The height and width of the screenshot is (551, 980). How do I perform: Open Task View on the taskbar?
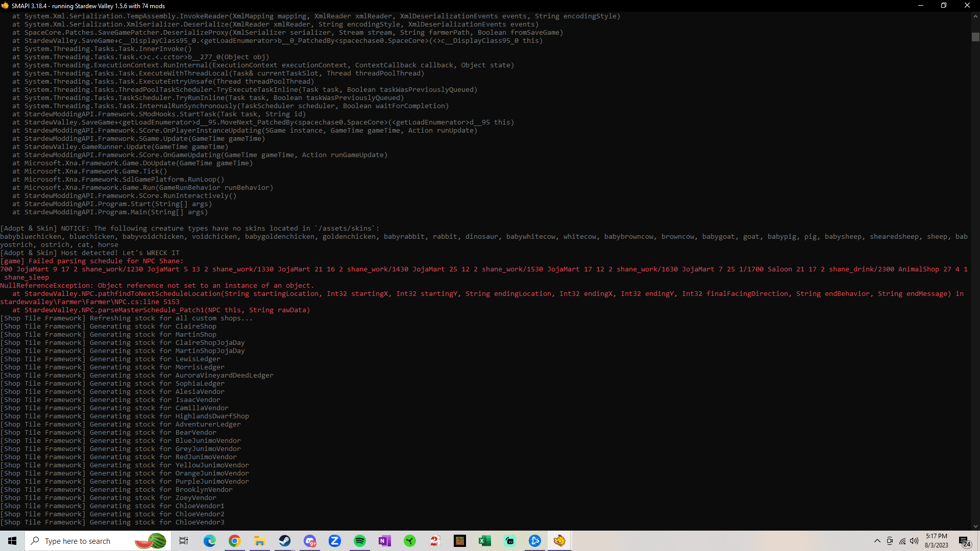[x=184, y=541]
